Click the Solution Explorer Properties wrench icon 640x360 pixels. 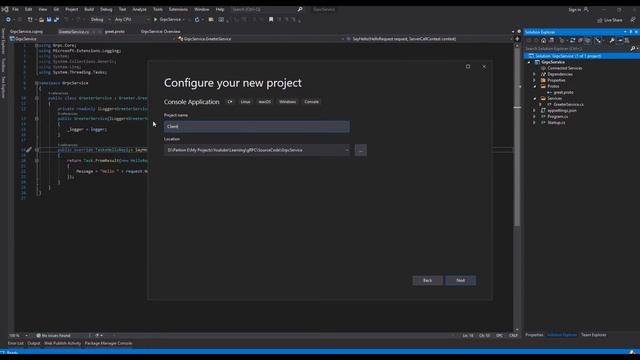612,40
